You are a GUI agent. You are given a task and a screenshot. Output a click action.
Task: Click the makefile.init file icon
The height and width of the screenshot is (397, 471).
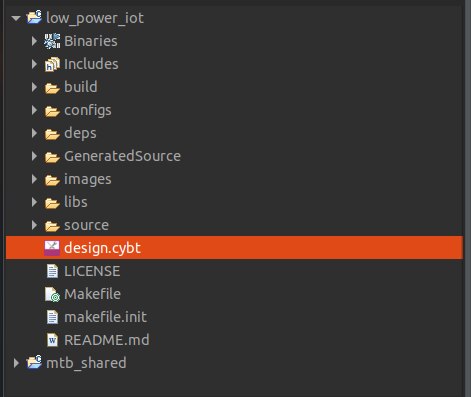52,317
